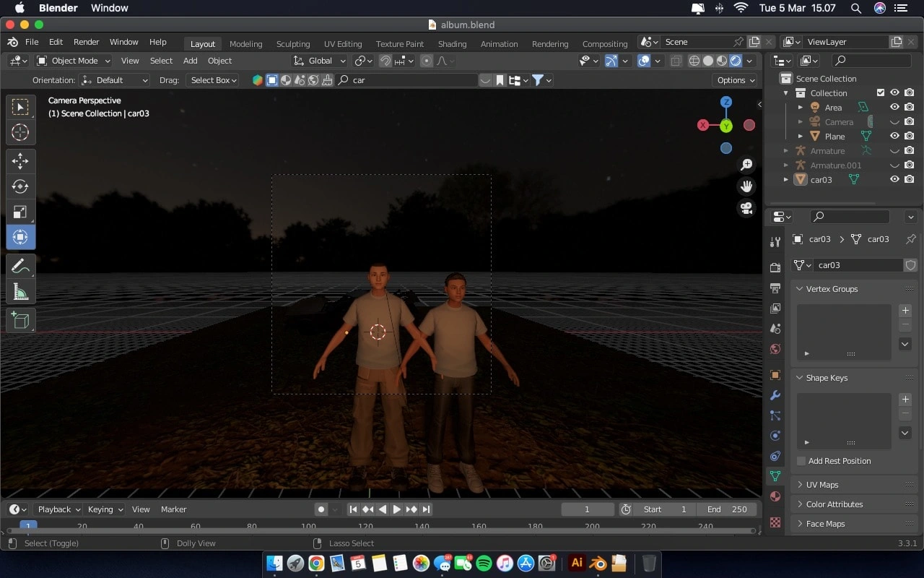Toggle visibility of car03 object
This screenshot has width=924, height=578.
pyautogui.click(x=894, y=179)
